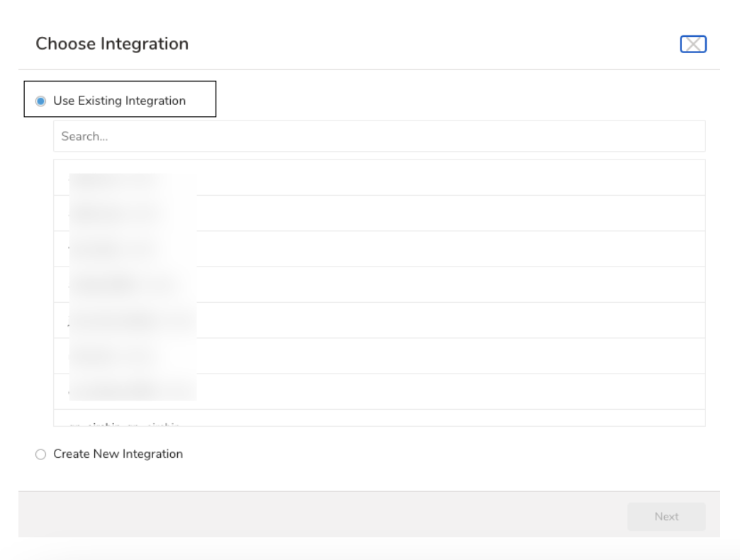Viewport: 740px width, 560px height.
Task: Pick the third integration row
Action: click(379, 249)
